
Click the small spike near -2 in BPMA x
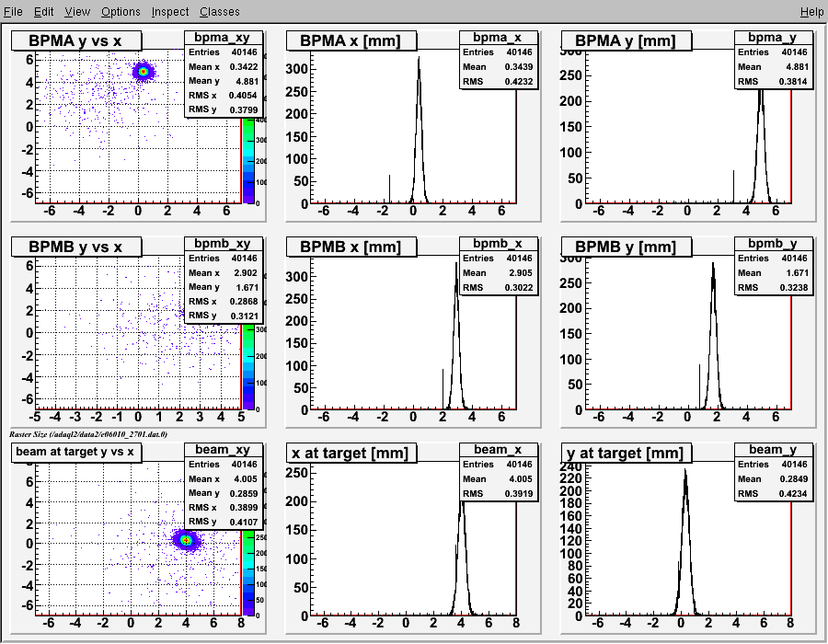[390, 189]
